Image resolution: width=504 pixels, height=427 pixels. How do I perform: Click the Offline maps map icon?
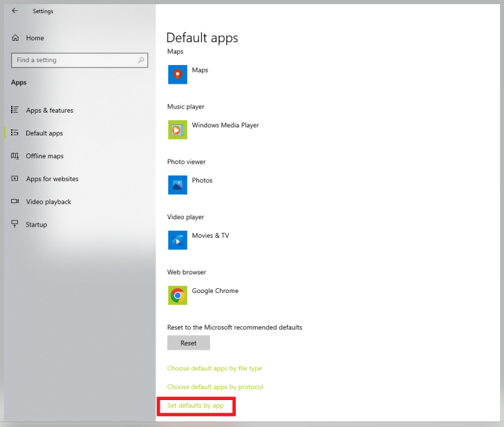(15, 156)
